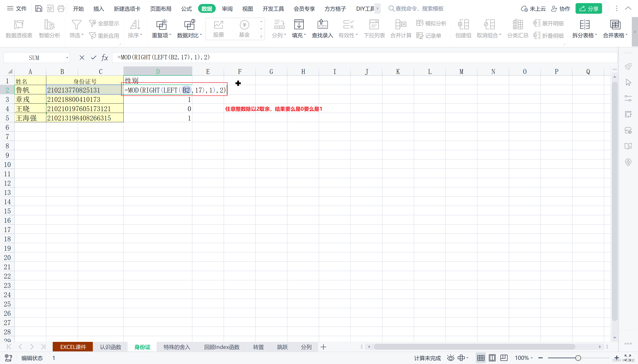Image resolution: width=638 pixels, height=364 pixels.
Task: Open the 合并表格 merge table dropdown
Action: (615, 29)
